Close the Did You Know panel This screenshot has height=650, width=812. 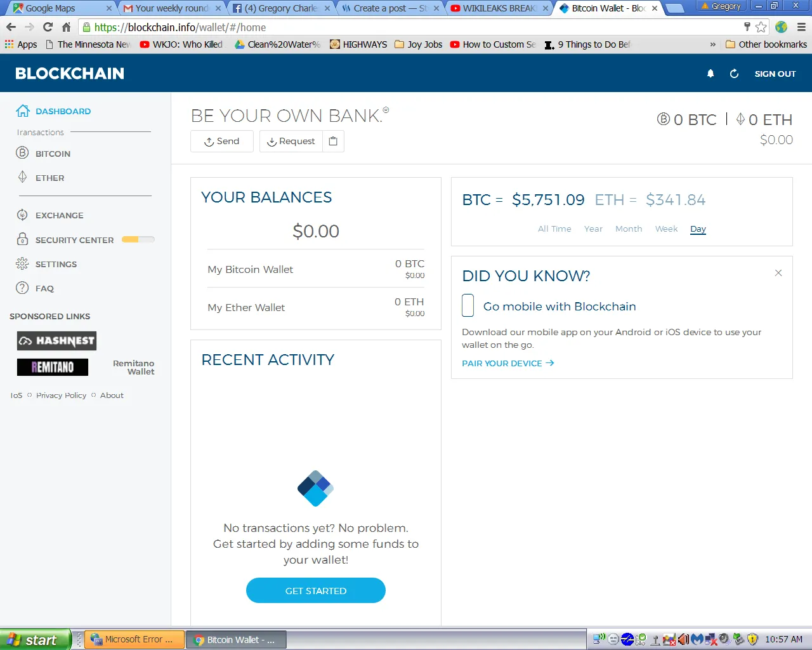coord(778,273)
